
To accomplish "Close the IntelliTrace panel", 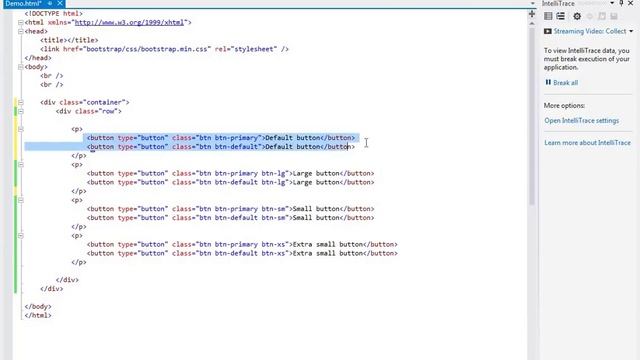I will click(631, 3).
